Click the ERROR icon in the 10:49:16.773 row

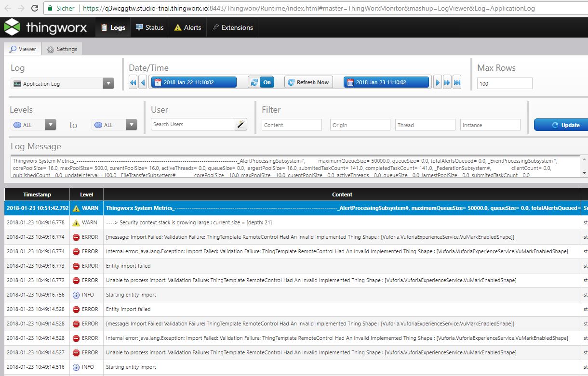tap(76, 266)
